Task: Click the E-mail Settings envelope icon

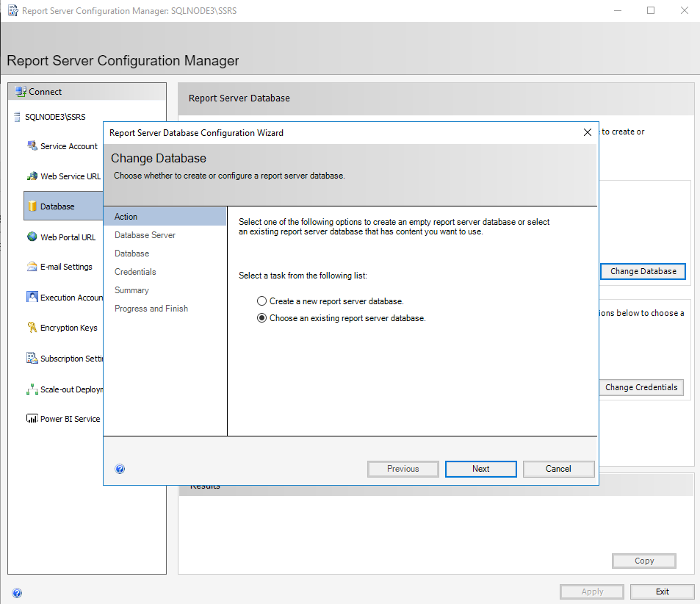Action: point(32,267)
